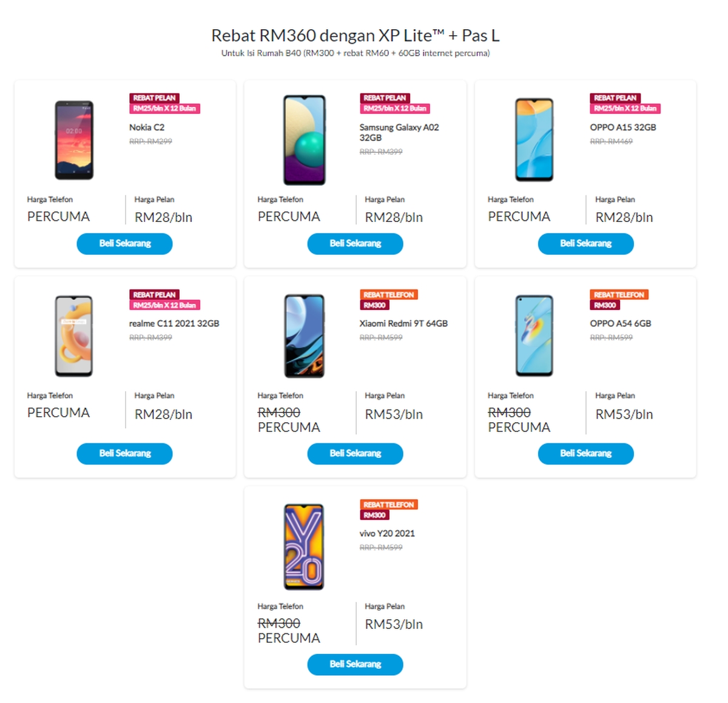Screen dimensions: 728x703
Task: Select the OPPO A54 6GB product name
Action: 621,323
